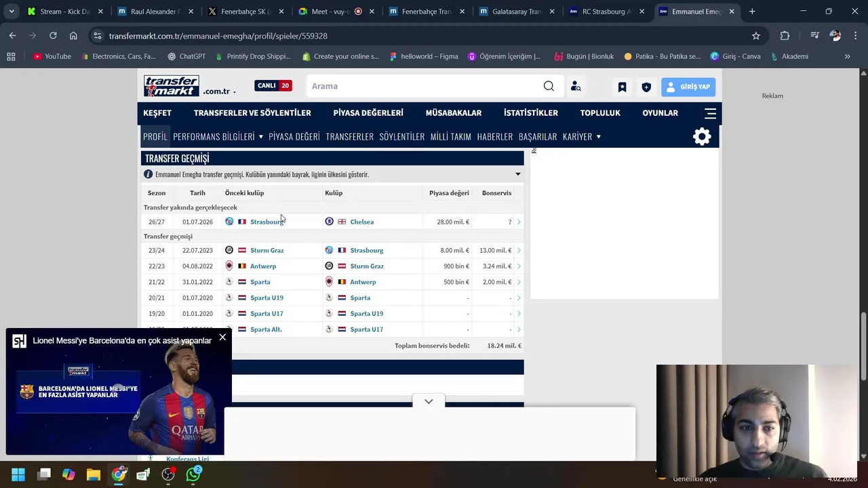Screen dimensions: 868x488
Task: Bookmark this page with star icon
Action: point(756,35)
